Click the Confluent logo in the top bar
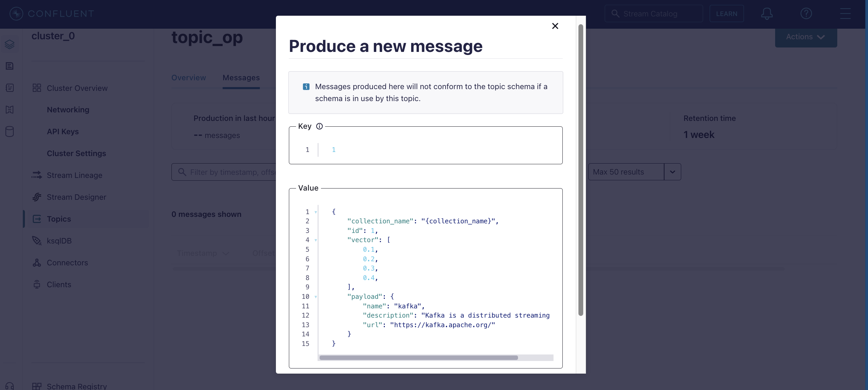The width and height of the screenshot is (868, 390). click(15, 13)
